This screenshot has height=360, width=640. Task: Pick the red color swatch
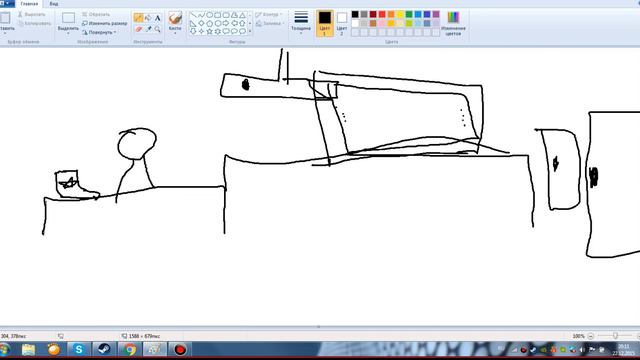[382, 15]
